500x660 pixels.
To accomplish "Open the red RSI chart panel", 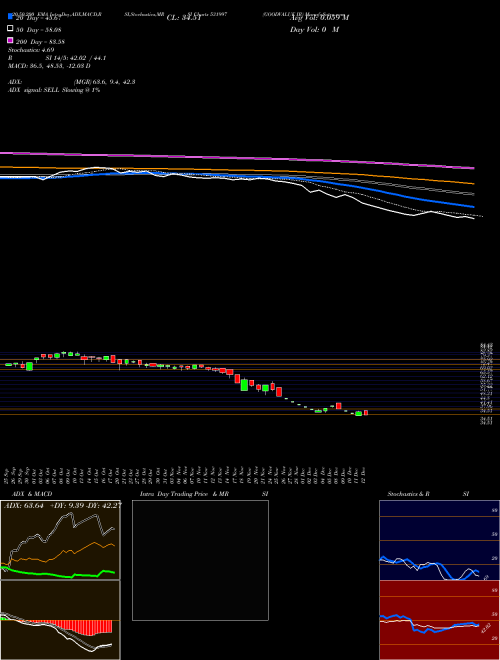I will 439,620.
